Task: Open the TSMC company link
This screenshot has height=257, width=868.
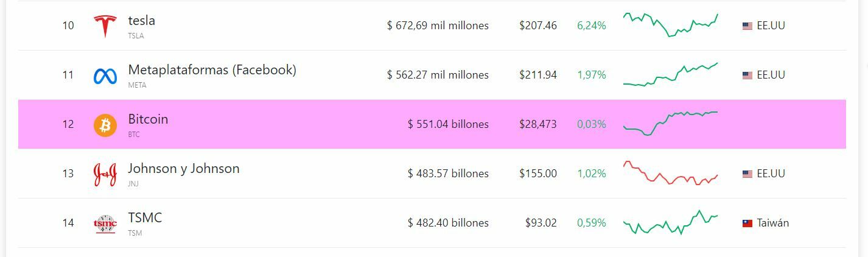Action: tap(145, 218)
